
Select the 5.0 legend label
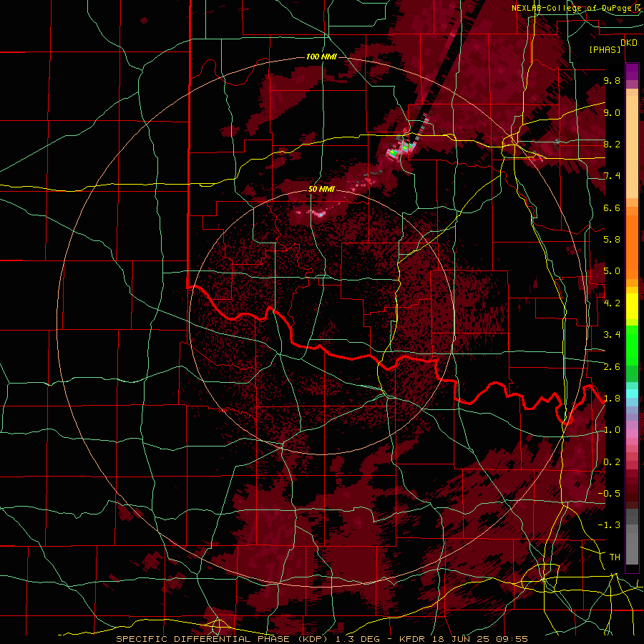(612, 271)
